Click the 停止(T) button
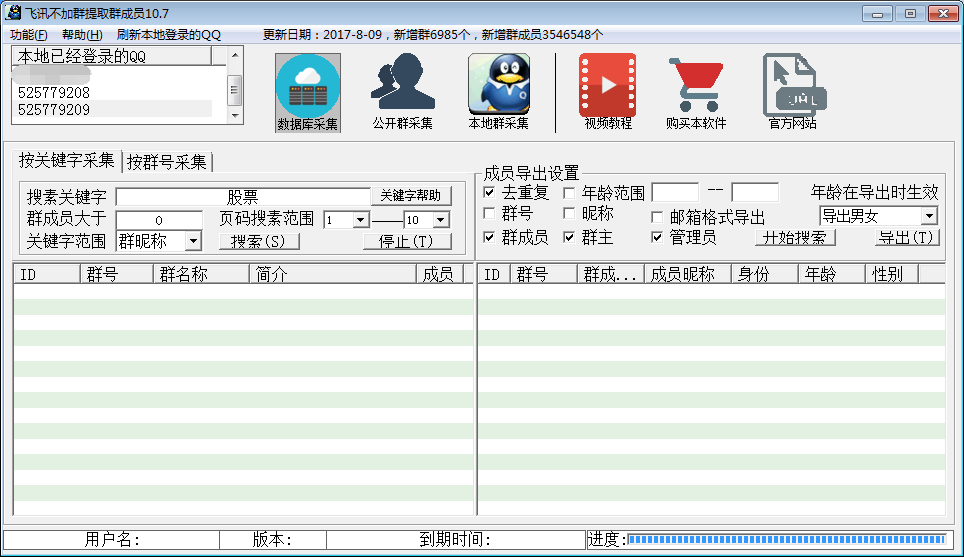This screenshot has height=557, width=964. click(407, 241)
